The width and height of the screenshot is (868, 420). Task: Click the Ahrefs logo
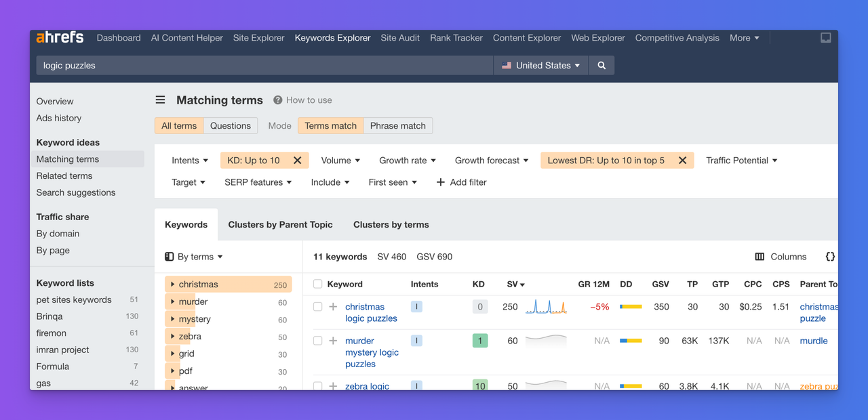tap(60, 37)
